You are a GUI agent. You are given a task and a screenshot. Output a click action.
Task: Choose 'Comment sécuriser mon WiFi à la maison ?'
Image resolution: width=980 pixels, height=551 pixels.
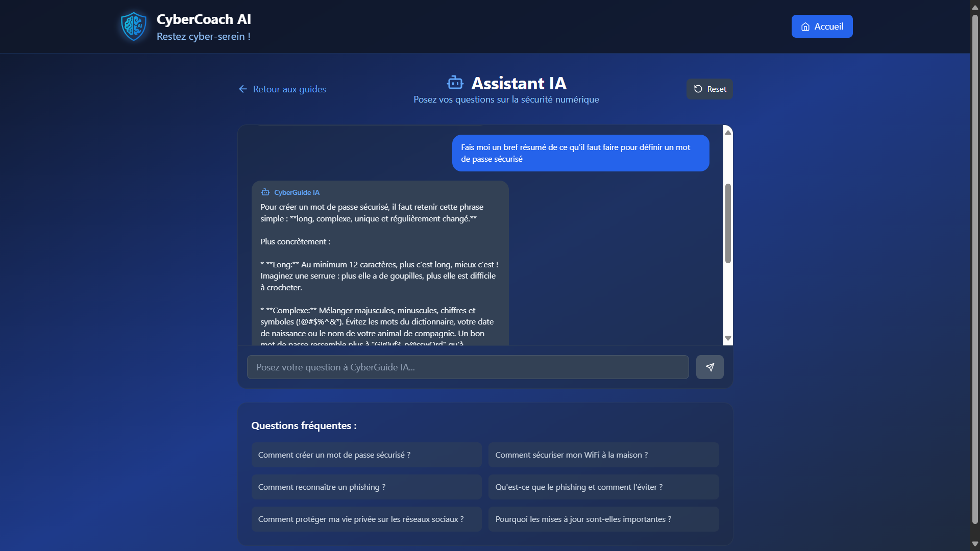click(x=603, y=455)
